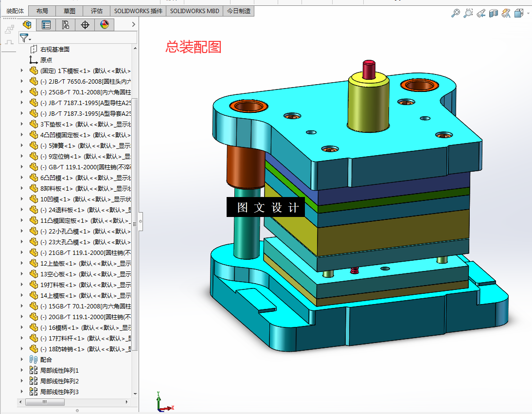Click the filter funnel icon
The width and height of the screenshot is (532, 414).
coord(24,37)
